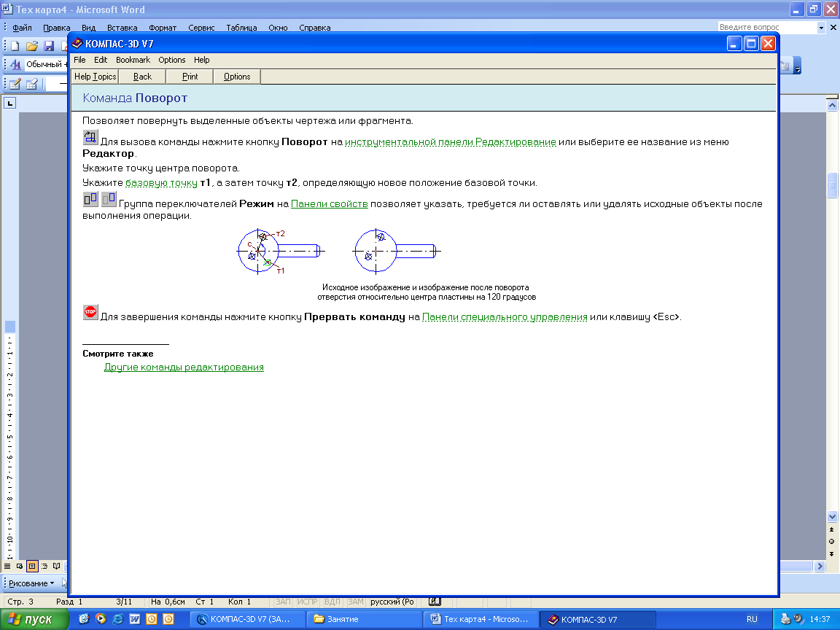Select Draw Table pencil icon in Word
The height and width of the screenshot is (630, 840).
(x=15, y=84)
